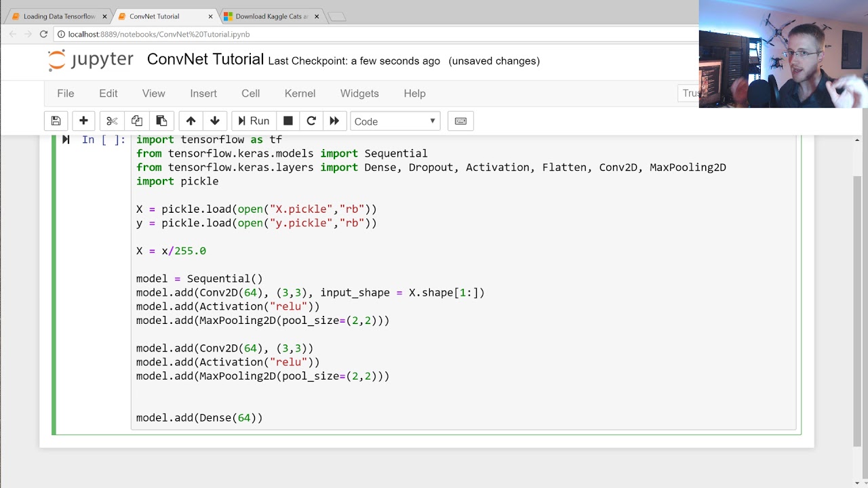Open the Kernel menu
The image size is (868, 488).
300,94
